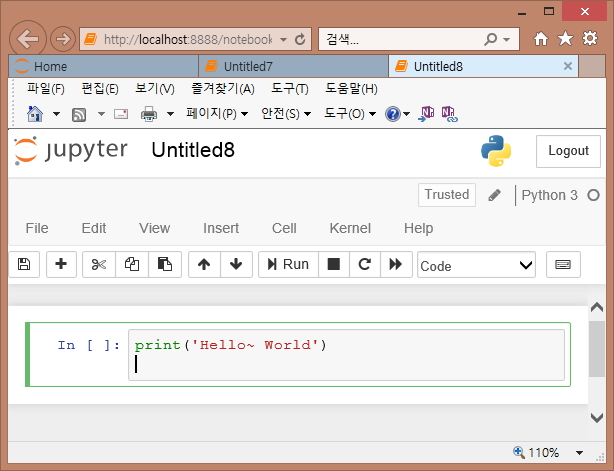Click the Send to OneNote icon
Screen dimensions: 614x471
pyautogui.click(x=426, y=114)
